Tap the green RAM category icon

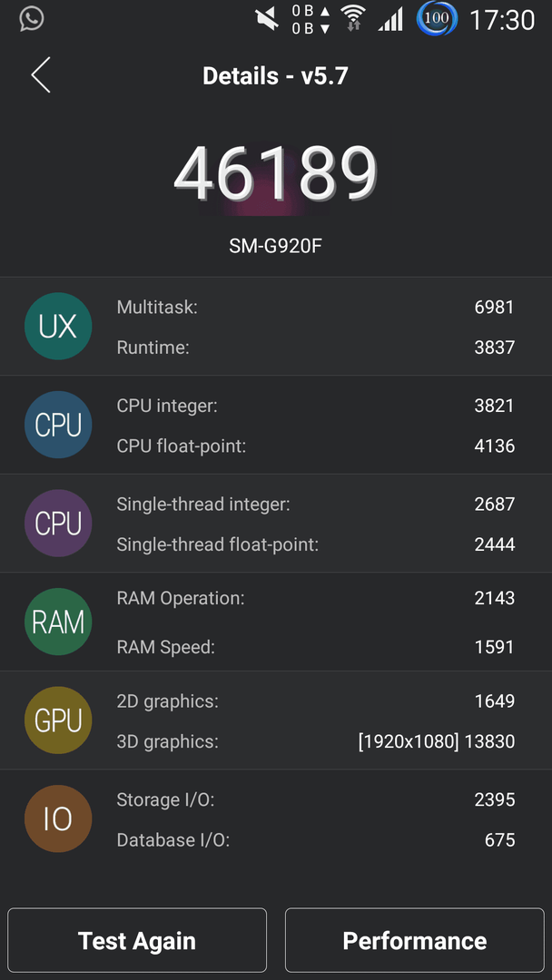[x=58, y=622]
